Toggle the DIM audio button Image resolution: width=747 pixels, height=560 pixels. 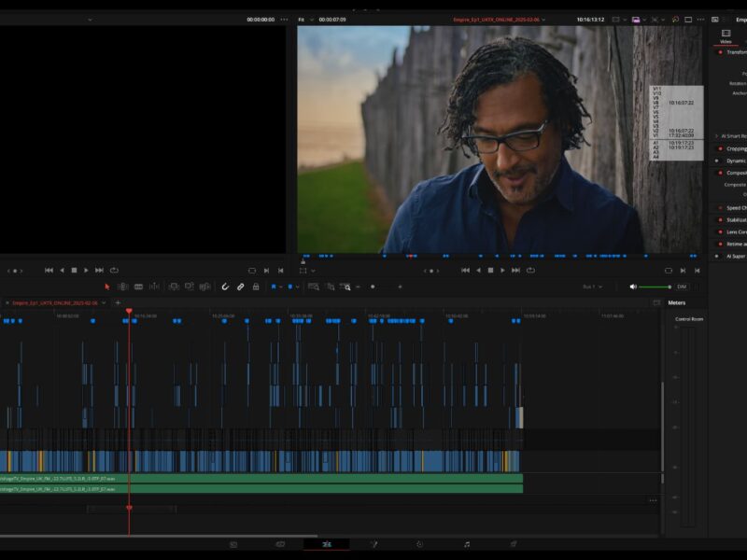(x=682, y=287)
